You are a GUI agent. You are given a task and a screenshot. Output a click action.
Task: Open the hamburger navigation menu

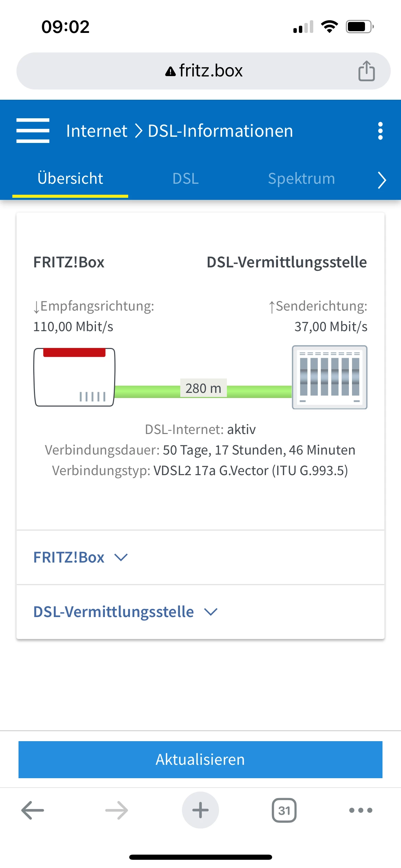point(33,131)
